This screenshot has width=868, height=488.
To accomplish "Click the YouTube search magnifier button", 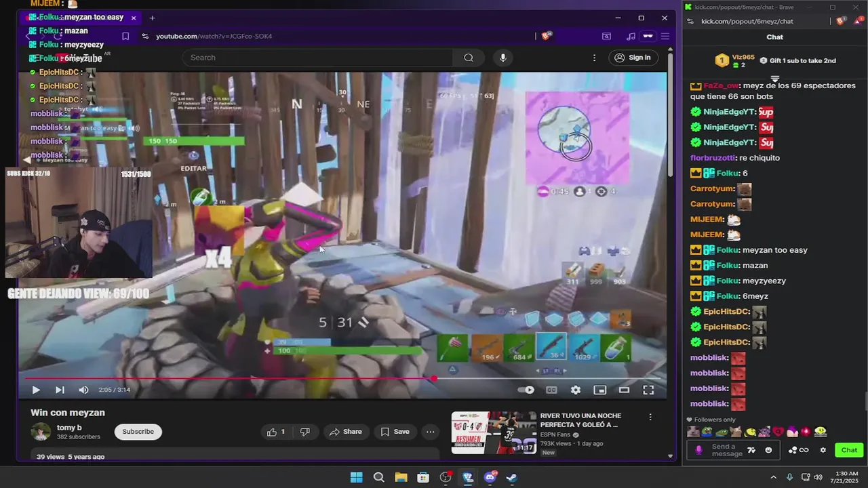I will pos(469,58).
